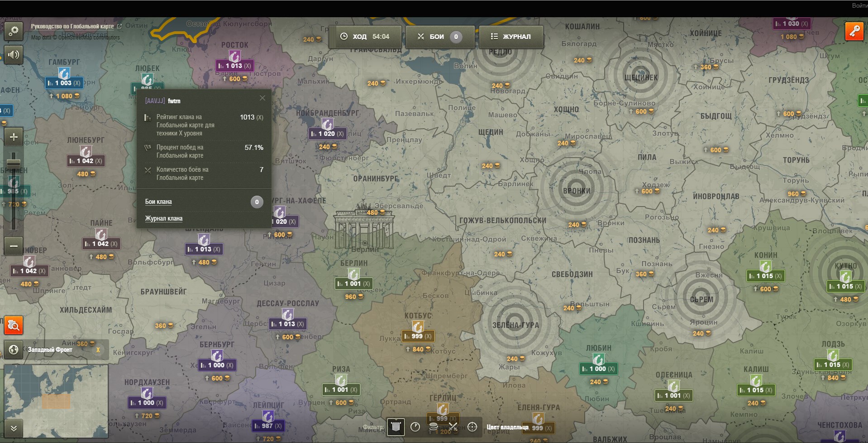This screenshot has height=443, width=868.
Task: Click the clan battles zero counter badge
Action: [257, 202]
